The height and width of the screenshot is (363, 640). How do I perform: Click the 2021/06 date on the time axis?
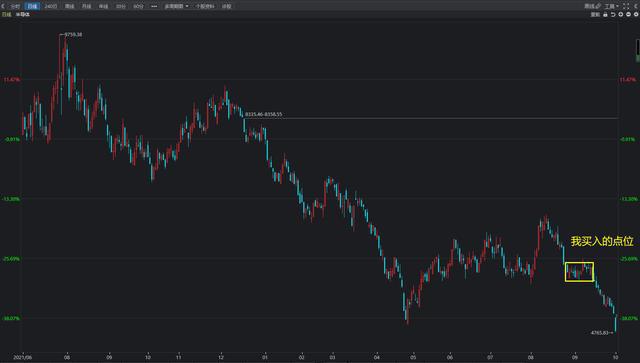coord(22,357)
